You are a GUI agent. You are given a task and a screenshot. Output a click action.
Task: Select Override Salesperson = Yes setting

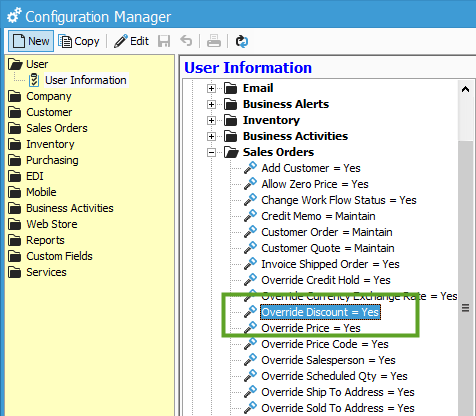point(328,360)
